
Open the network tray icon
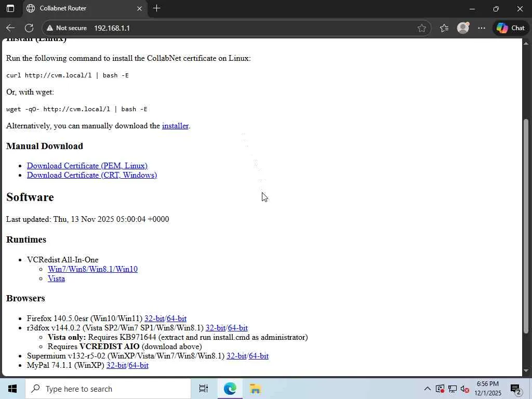point(453,389)
